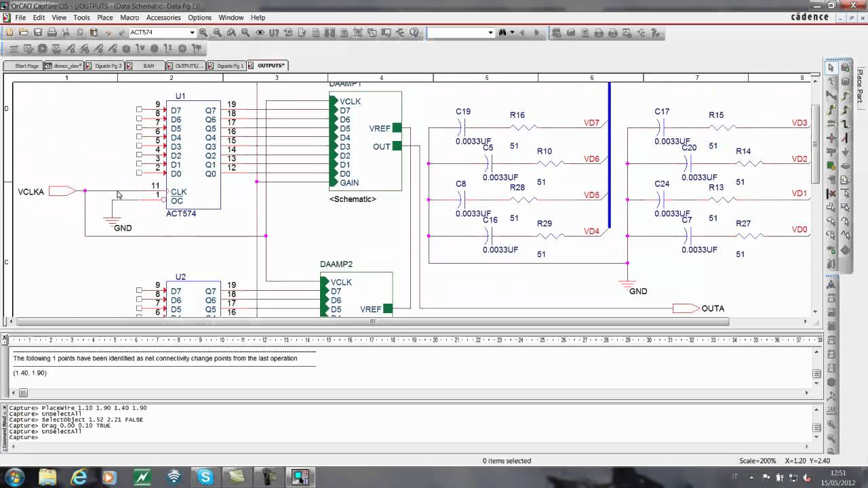Select the U1 ACT574 component body

pos(193,155)
